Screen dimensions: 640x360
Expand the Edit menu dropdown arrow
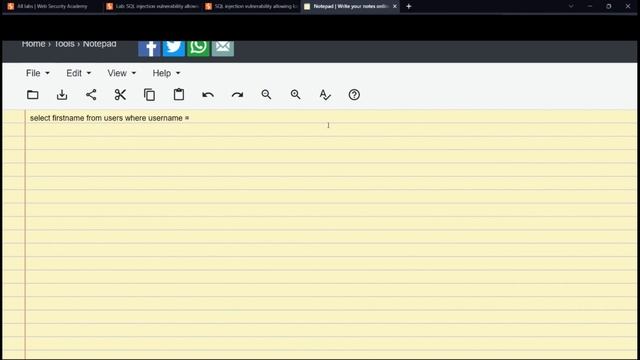click(89, 73)
